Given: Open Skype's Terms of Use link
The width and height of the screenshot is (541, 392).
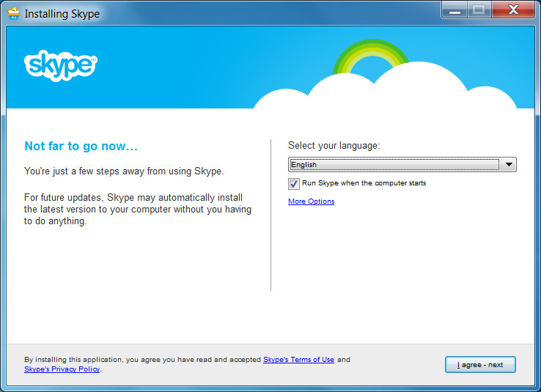Looking at the screenshot, I should click(298, 360).
